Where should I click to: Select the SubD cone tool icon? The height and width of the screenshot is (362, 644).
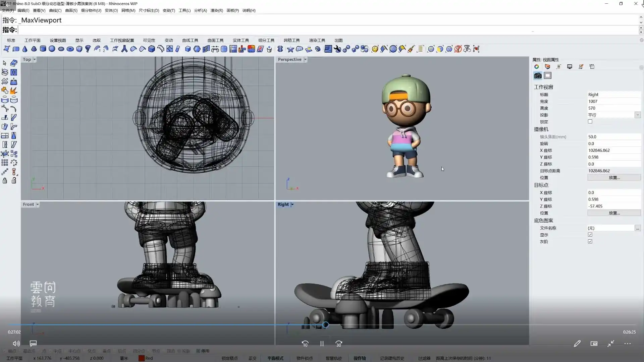tap(25, 49)
